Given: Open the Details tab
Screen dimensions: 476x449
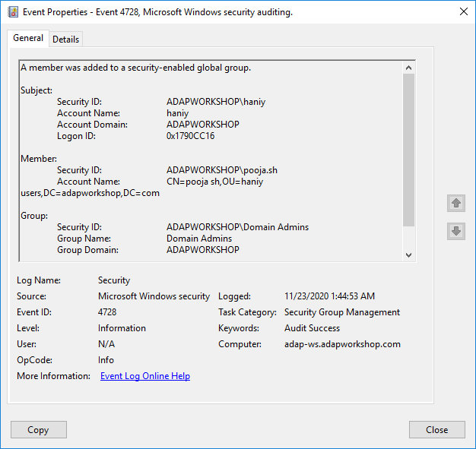Looking at the screenshot, I should point(65,40).
